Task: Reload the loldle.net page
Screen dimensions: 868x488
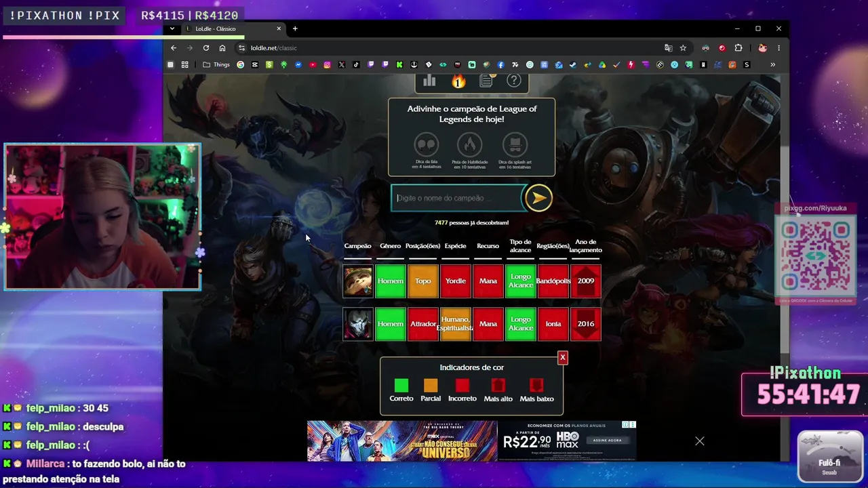Action: click(x=206, y=48)
